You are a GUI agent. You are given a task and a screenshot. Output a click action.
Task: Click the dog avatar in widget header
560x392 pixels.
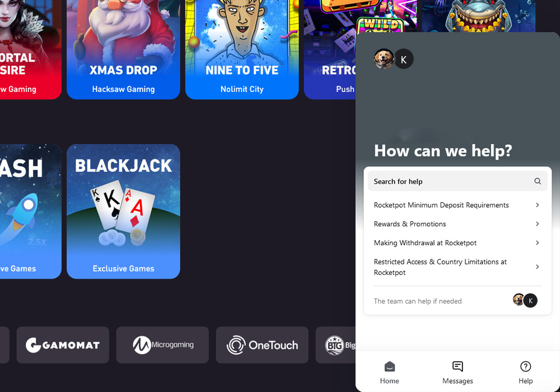tap(384, 59)
